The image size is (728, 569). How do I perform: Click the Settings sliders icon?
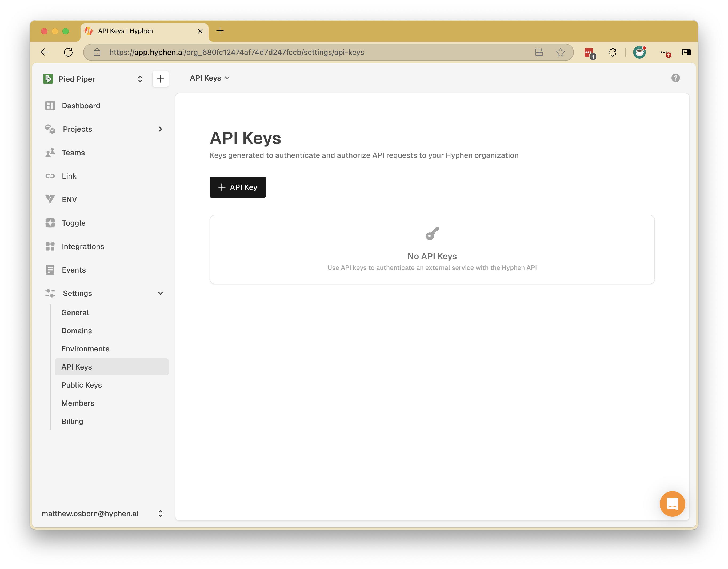[50, 293]
